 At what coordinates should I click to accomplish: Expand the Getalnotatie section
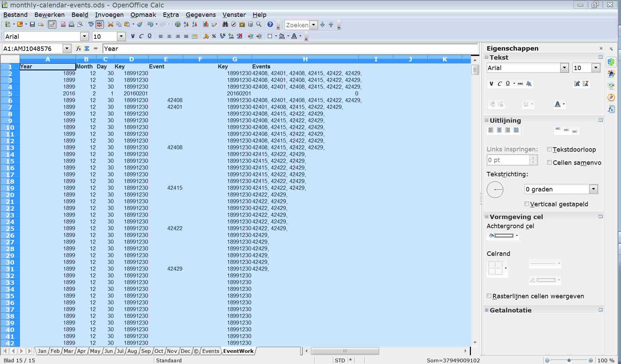click(487, 310)
